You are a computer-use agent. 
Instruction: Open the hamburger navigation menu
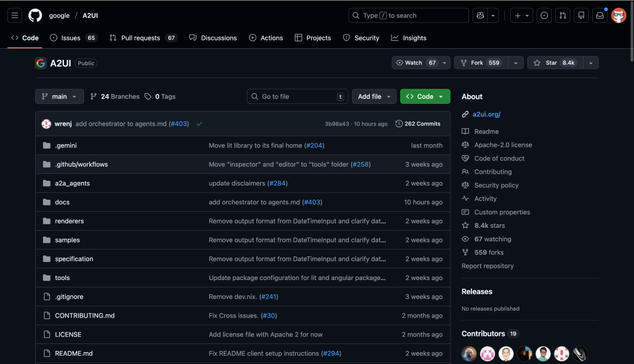15,15
